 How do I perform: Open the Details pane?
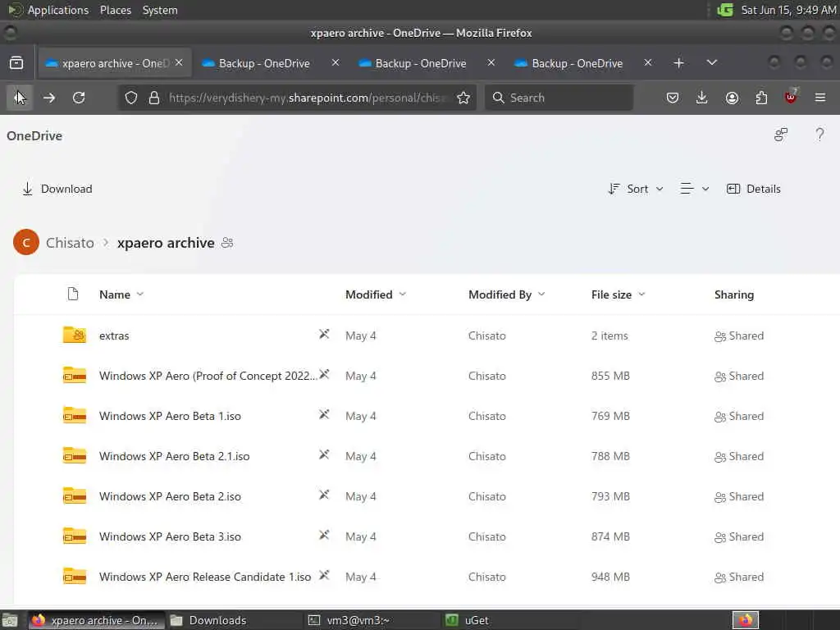click(753, 189)
